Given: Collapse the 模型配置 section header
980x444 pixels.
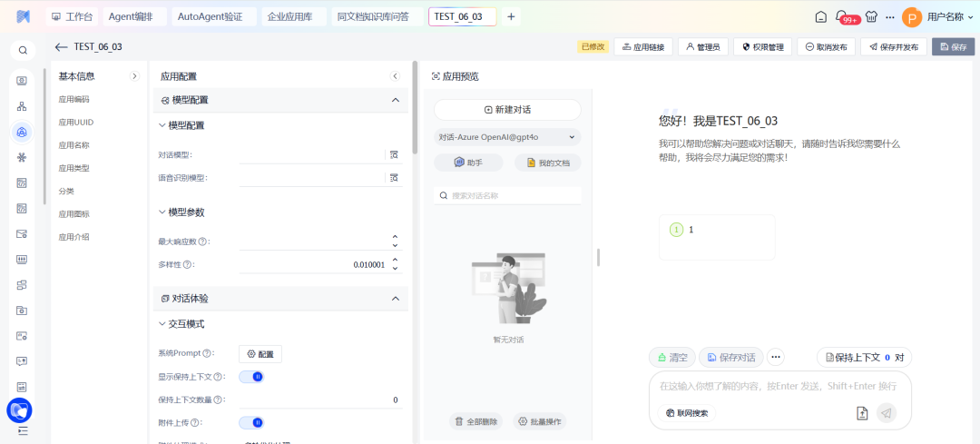Looking at the screenshot, I should [395, 100].
